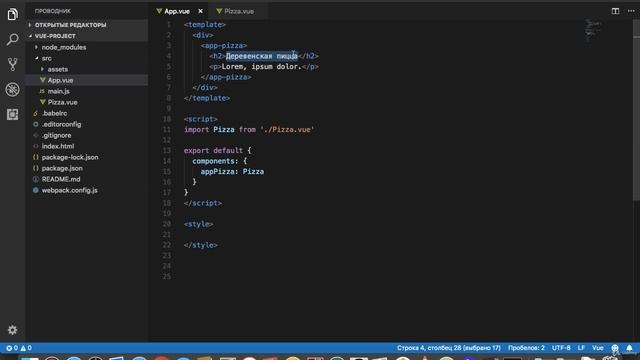Change indentation via the spaces status entry

pos(526,348)
